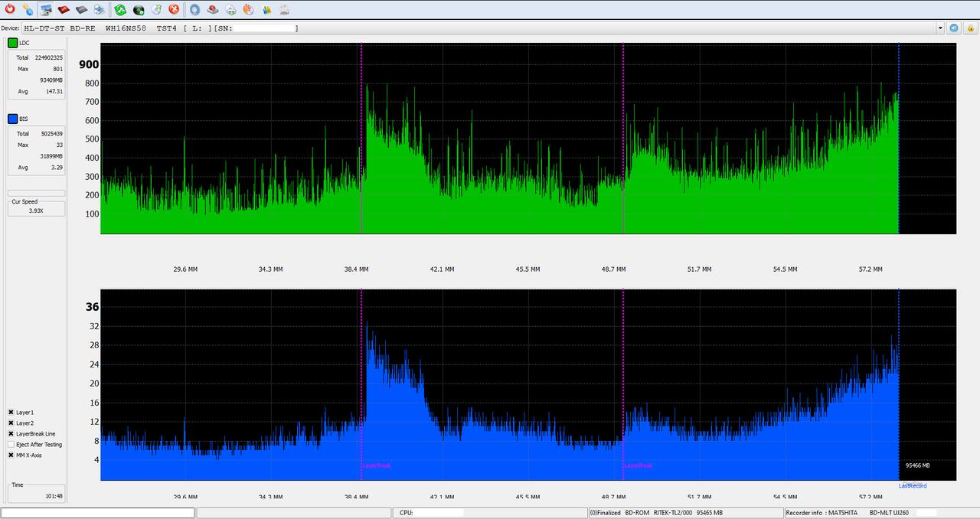This screenshot has width=980, height=519.
Task: Click the green refresh arrows icon
Action: click(120, 9)
